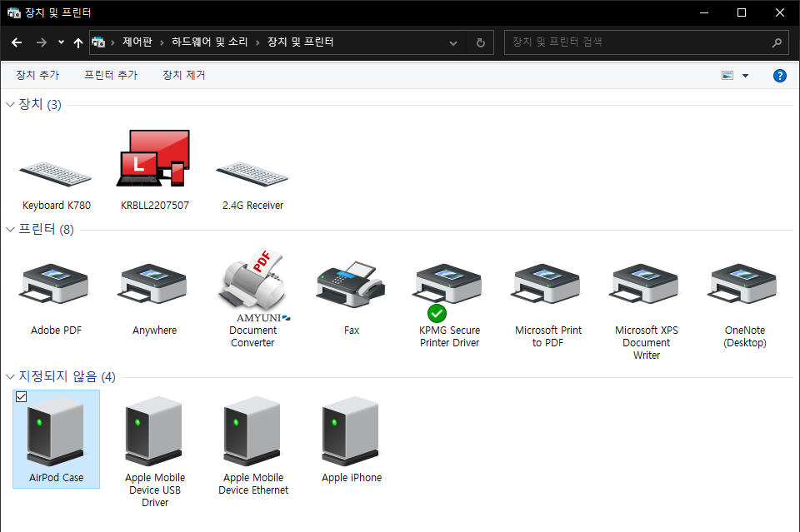800x532 pixels.
Task: Click 장치 추가 in the command bar
Action: point(37,76)
